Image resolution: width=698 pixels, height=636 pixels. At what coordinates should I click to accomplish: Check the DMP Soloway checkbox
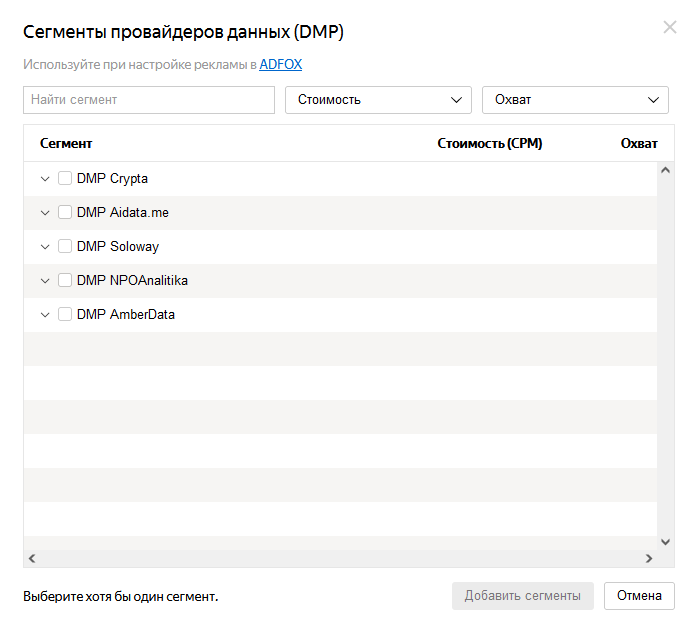click(x=65, y=246)
